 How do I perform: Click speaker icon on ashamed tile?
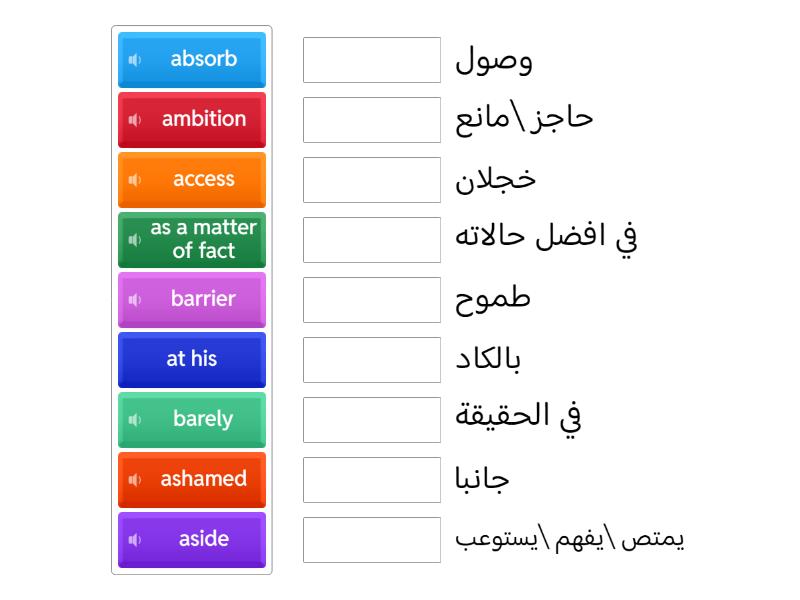click(x=135, y=480)
